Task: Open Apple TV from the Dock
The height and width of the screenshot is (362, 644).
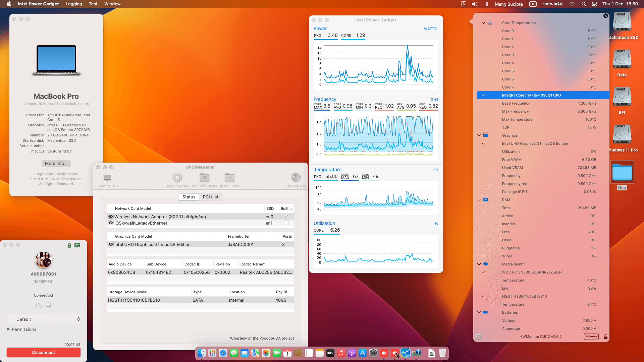Action: pos(330,353)
